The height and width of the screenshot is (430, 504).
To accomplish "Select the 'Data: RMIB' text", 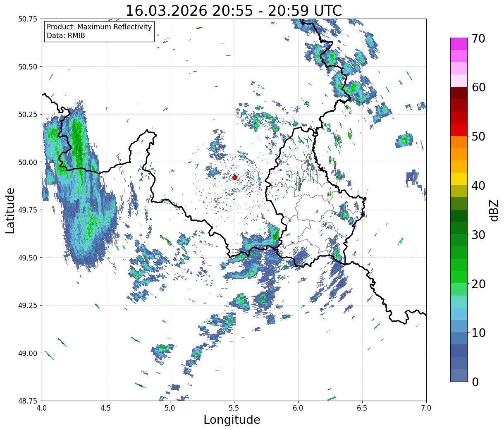I will (66, 36).
